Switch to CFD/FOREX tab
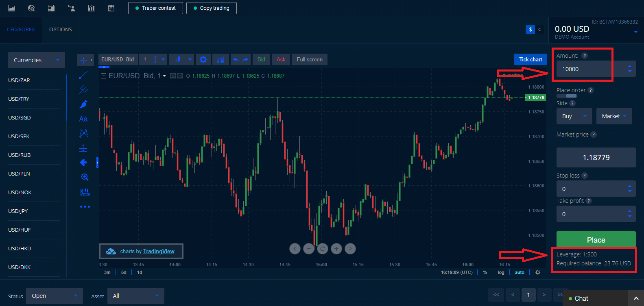The height and width of the screenshot is (306, 644). 21,30
